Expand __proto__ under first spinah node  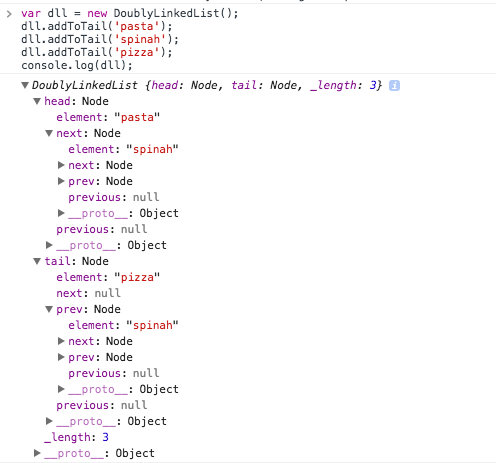(61, 213)
